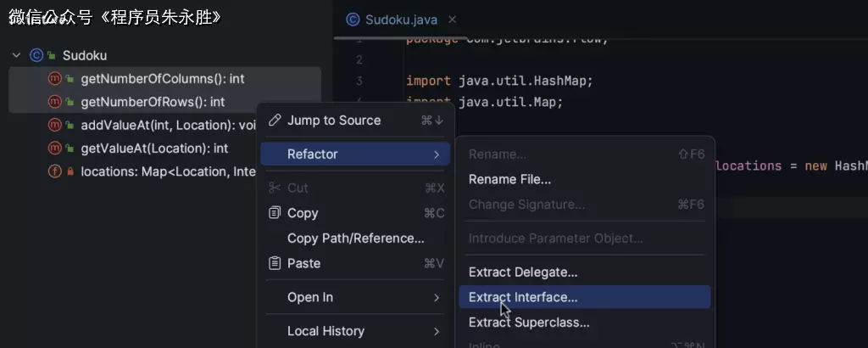The image size is (868, 348).
Task: Click the method icon beside getNumberOfRows()
Action: pos(55,102)
